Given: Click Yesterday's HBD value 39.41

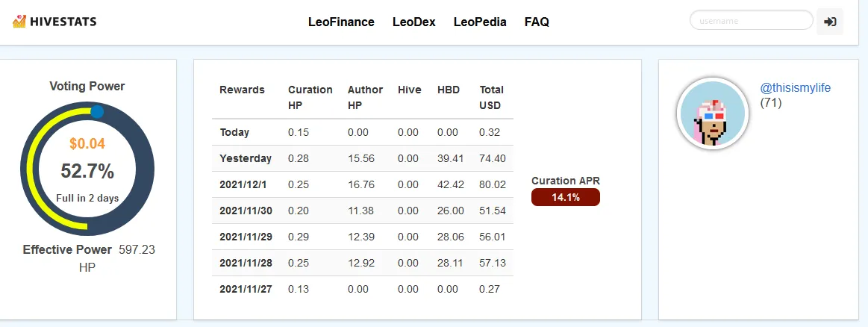Looking at the screenshot, I should pos(450,158).
